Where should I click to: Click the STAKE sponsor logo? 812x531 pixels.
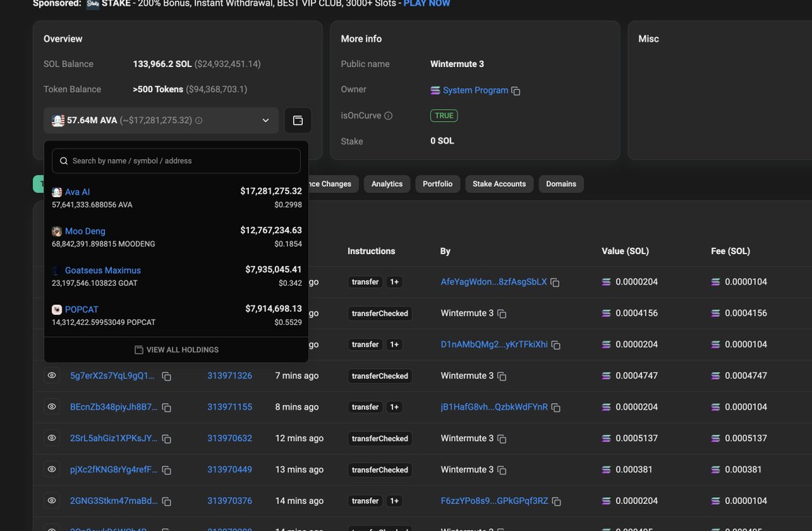point(93,3)
